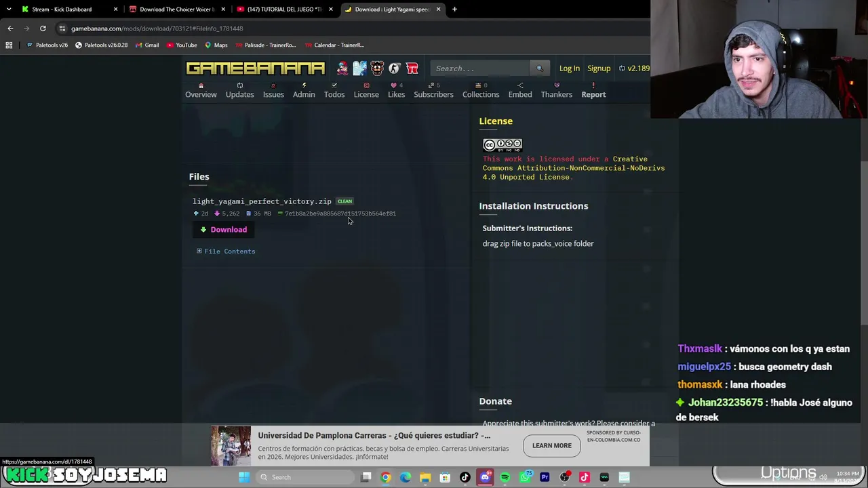The image size is (868, 488).
Task: Open File Explorer from the taskbar
Action: pos(425,477)
